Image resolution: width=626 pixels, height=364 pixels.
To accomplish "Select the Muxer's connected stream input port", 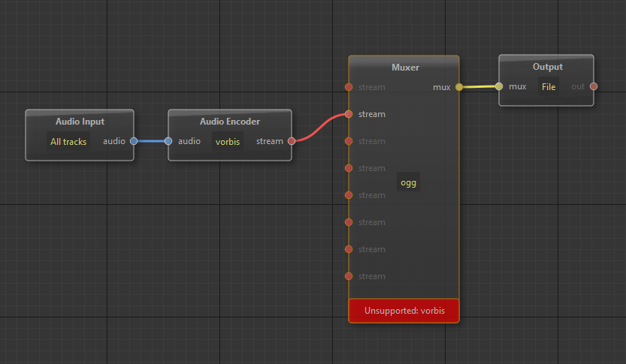I will tap(349, 114).
